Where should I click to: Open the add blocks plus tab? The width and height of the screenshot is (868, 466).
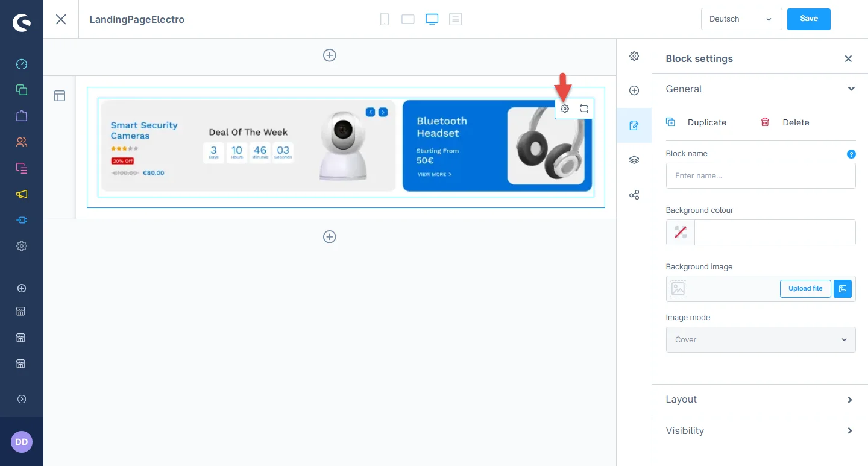coord(634,91)
